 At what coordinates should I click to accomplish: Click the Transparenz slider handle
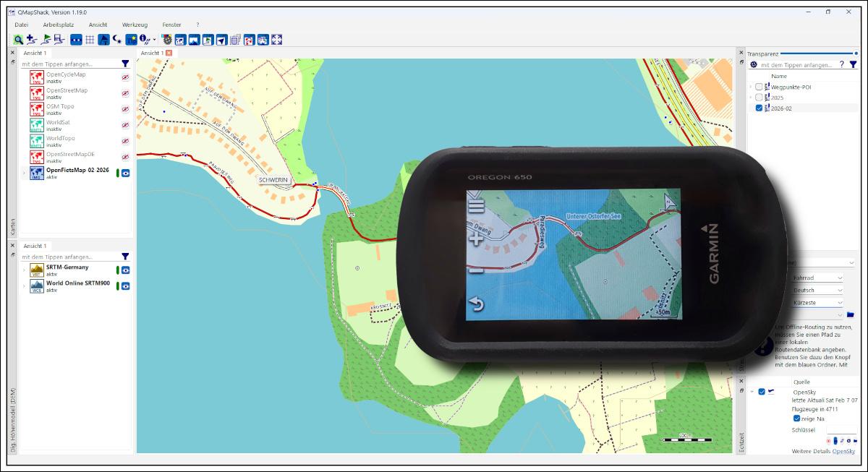point(856,53)
